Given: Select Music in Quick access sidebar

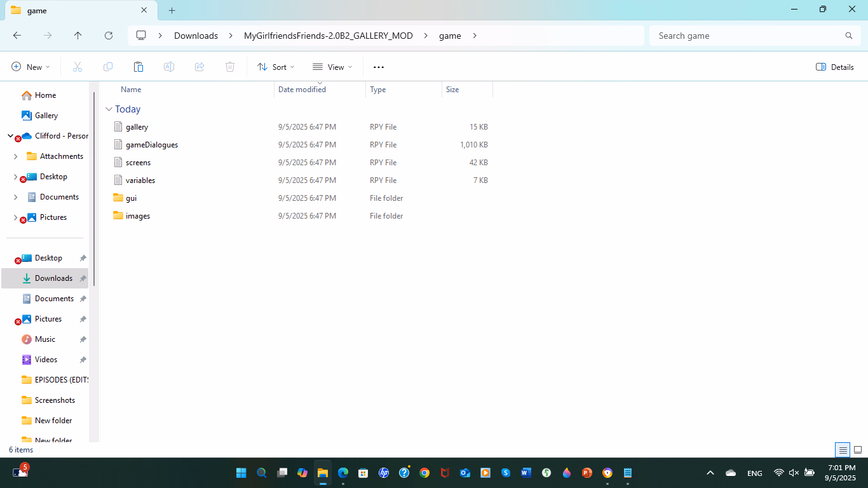Looking at the screenshot, I should [44, 339].
